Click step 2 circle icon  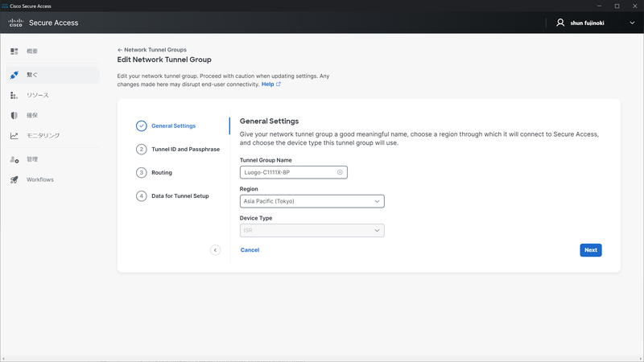click(142, 150)
